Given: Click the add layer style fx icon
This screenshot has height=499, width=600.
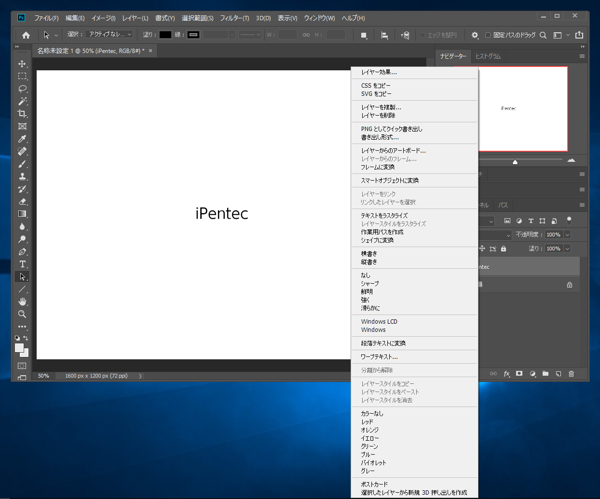Looking at the screenshot, I should tap(507, 374).
